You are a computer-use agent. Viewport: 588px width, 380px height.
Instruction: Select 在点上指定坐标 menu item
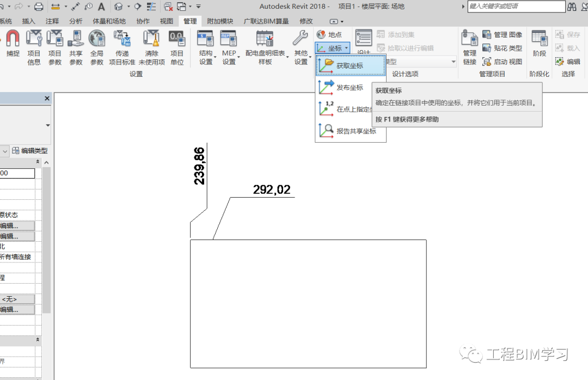point(344,109)
